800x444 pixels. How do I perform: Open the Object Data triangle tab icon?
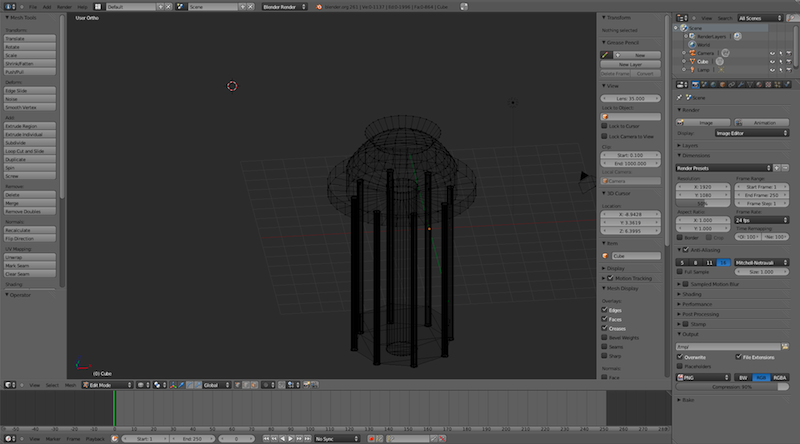[750, 84]
